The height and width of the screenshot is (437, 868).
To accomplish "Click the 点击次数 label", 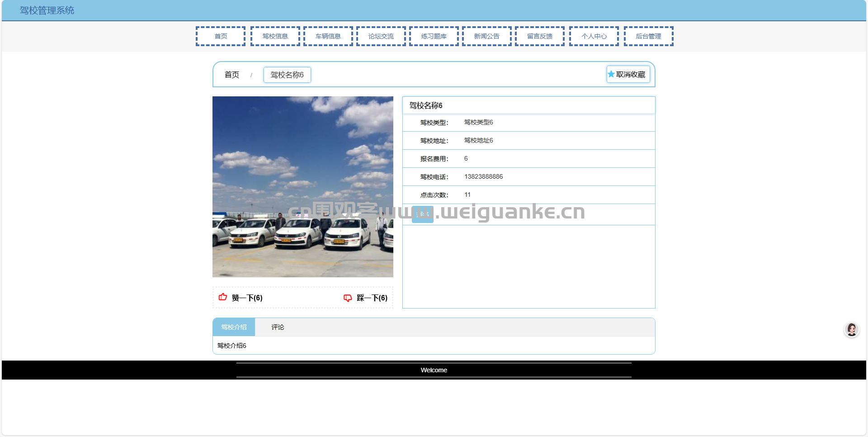I will point(434,195).
